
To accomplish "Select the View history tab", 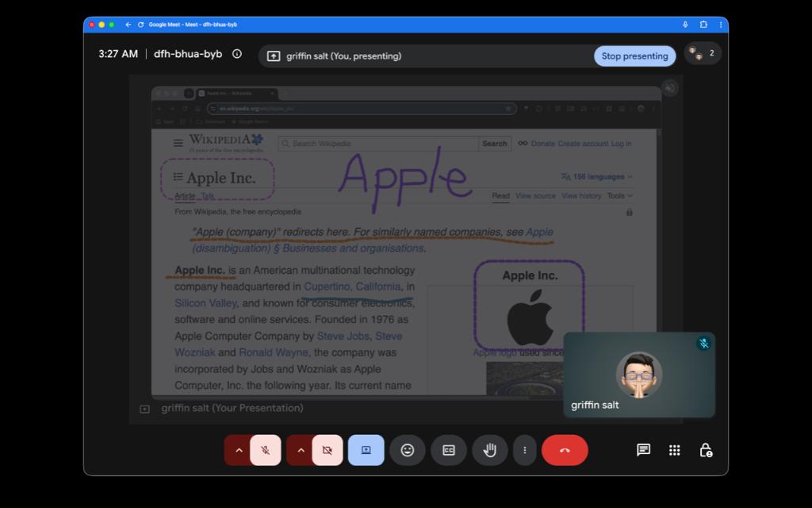I will [x=581, y=196].
